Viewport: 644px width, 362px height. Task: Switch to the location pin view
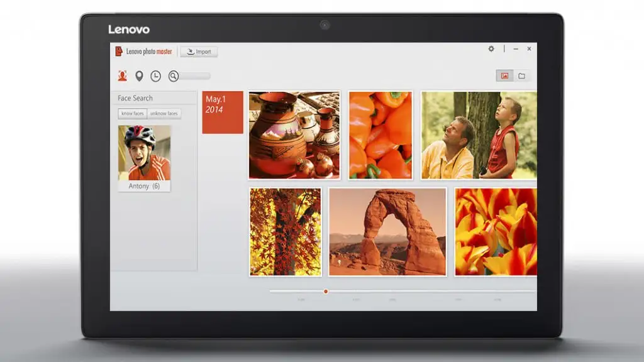[139, 76]
